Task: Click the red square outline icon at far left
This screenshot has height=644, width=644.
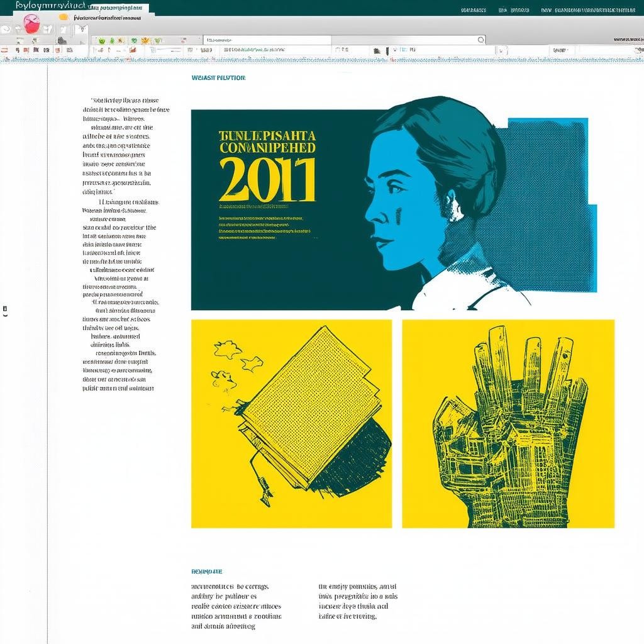Action: coord(5,50)
